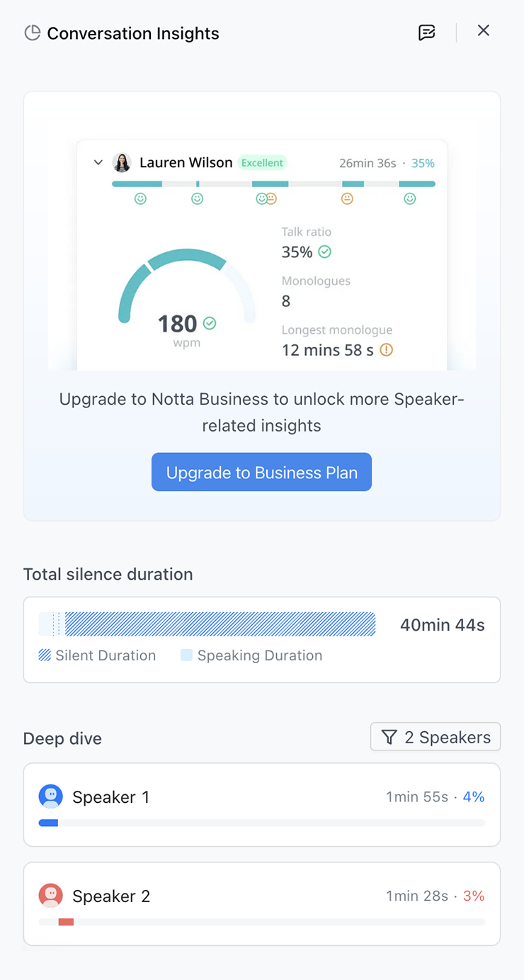
Task: Click the Speaking Duration legend swatch
Action: pos(186,655)
